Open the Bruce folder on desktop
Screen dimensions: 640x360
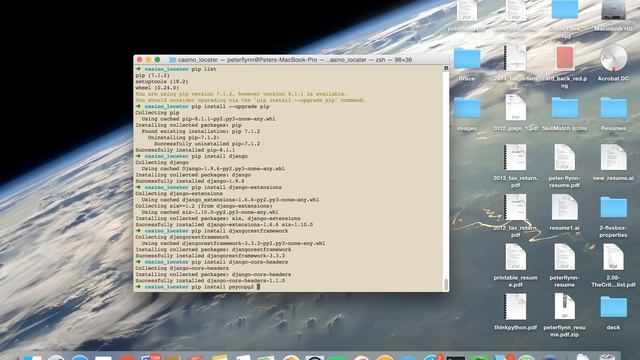click(x=467, y=58)
